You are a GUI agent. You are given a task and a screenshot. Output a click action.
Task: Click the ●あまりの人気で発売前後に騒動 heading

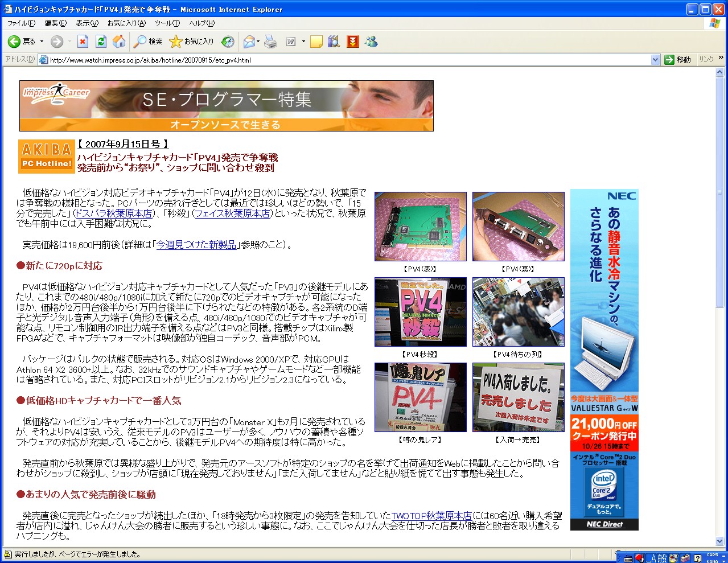click(x=86, y=495)
